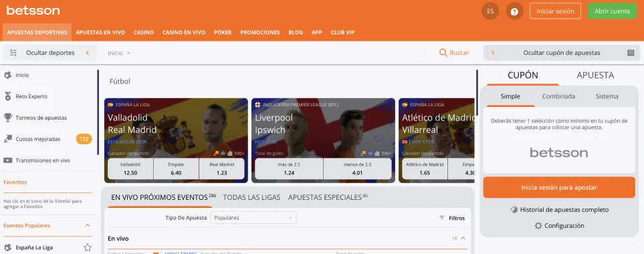Image resolution: width=644 pixels, height=254 pixels.
Task: Select más de 2.5 at 1.24
Action: pyautogui.click(x=289, y=168)
